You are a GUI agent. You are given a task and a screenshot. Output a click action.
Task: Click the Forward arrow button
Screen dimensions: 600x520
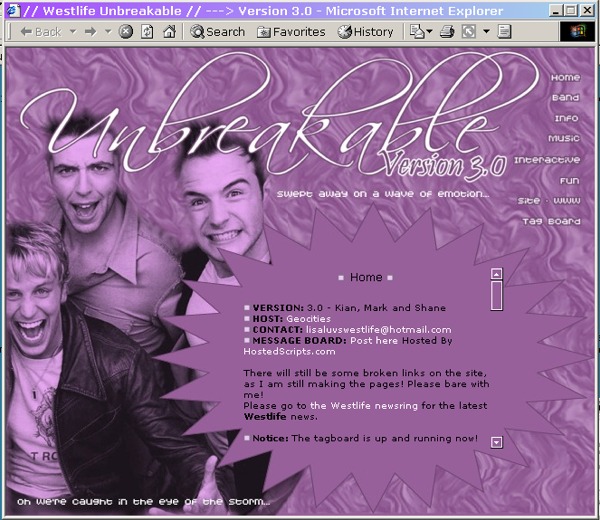(90, 32)
